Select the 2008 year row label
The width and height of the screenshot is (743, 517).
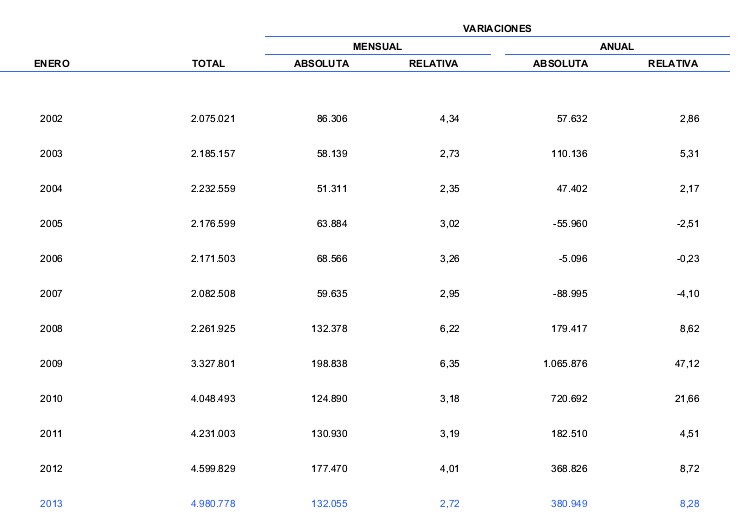tap(51, 329)
